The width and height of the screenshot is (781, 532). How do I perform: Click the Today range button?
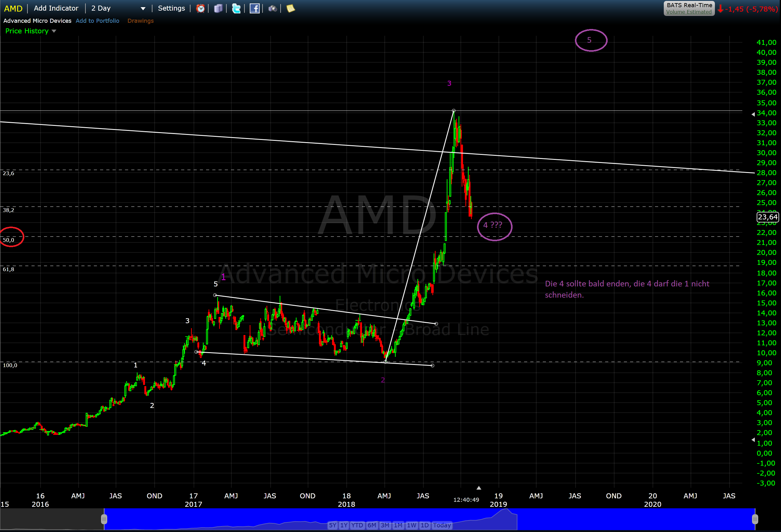[441, 525]
